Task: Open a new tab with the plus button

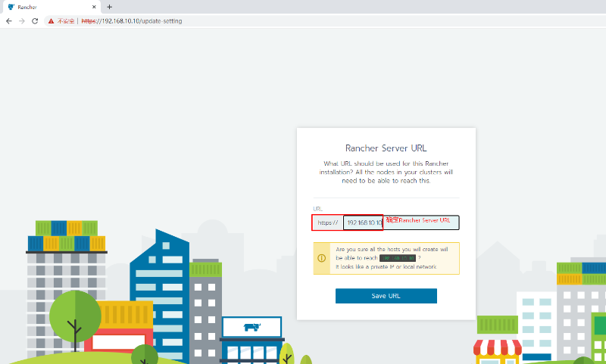Action: 109,7
